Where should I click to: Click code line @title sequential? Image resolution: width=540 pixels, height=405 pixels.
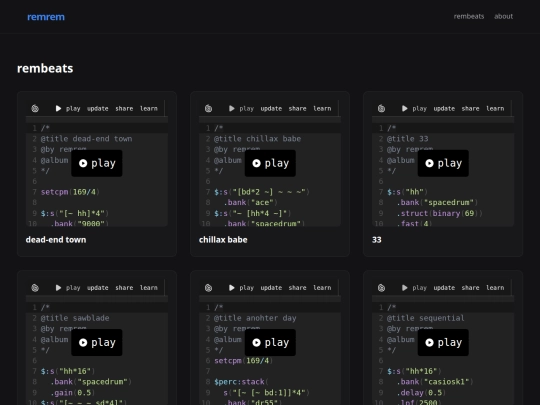click(x=425, y=318)
